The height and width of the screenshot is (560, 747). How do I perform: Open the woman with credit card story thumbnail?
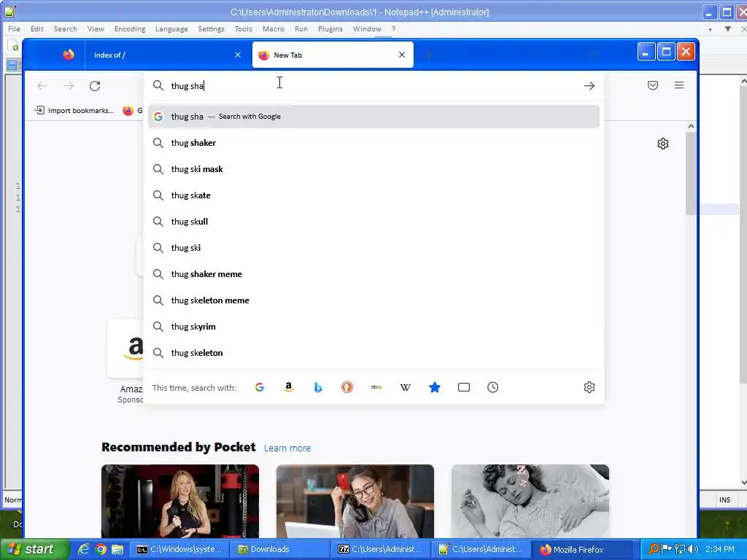[355, 502]
